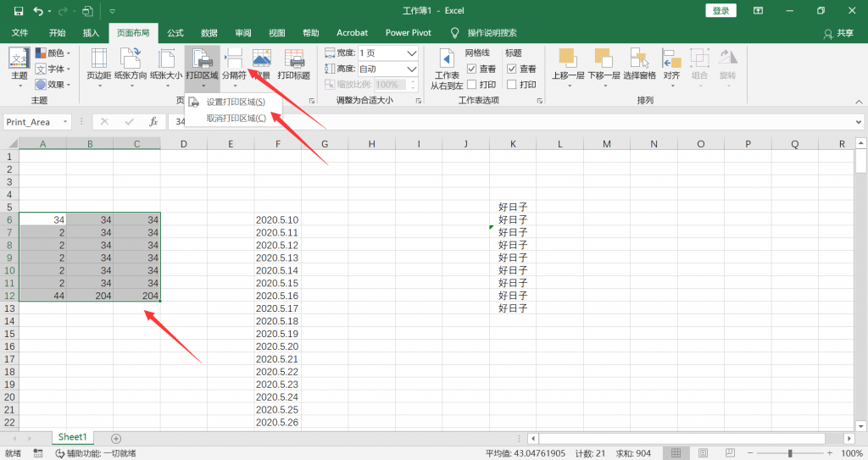This screenshot has width=868, height=460.
Task: Switch to Normal view icon in status bar
Action: [x=676, y=453]
